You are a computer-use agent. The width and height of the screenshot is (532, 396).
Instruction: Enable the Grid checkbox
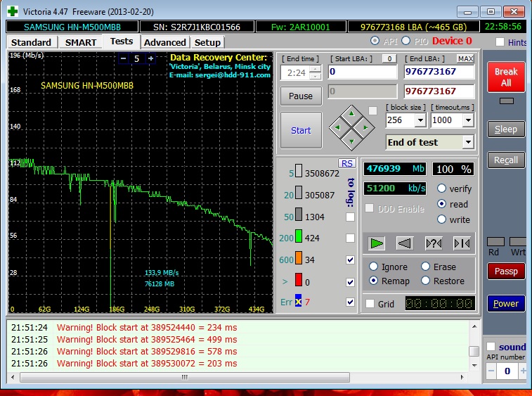click(x=370, y=304)
